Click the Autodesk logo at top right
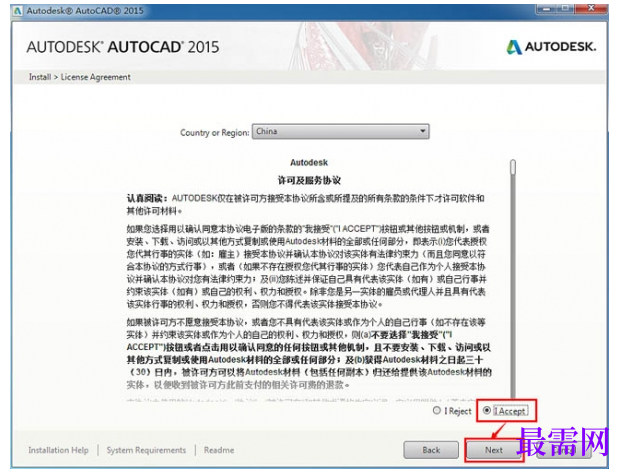The width and height of the screenshot is (628, 473). (x=551, y=47)
